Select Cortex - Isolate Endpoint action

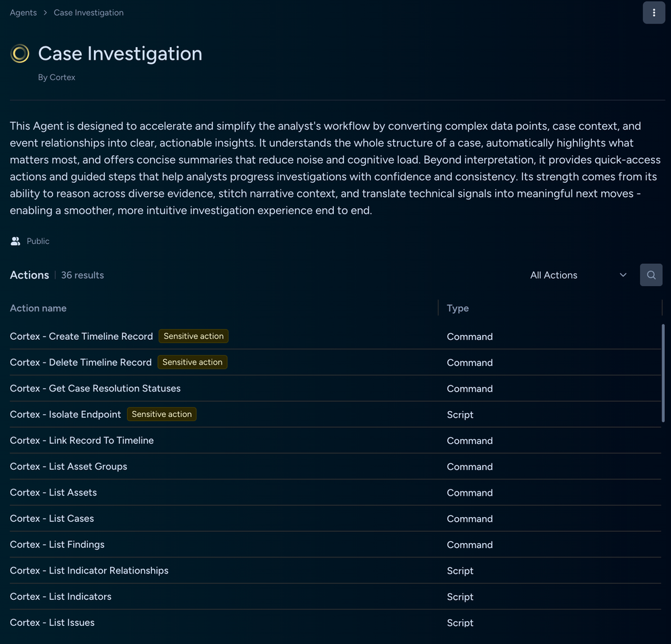pos(336,414)
